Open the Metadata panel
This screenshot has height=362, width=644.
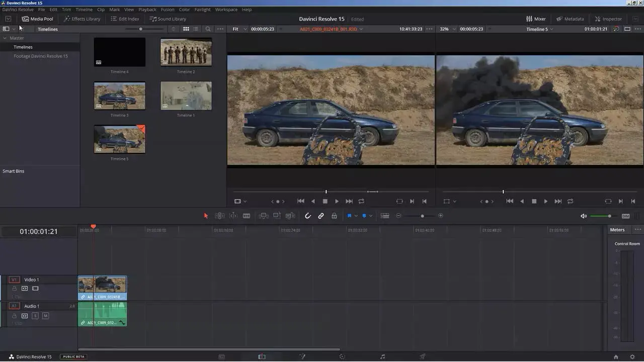[x=570, y=19]
